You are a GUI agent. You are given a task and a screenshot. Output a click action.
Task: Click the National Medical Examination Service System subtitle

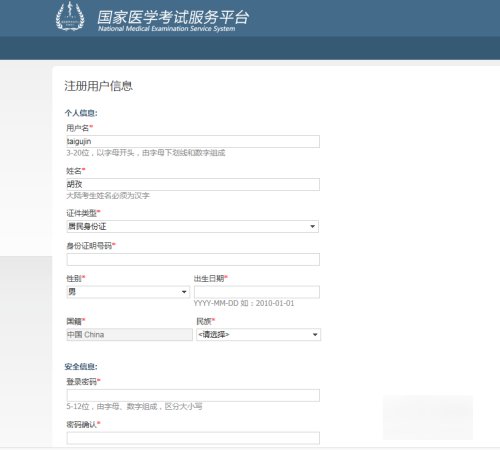coord(167,29)
